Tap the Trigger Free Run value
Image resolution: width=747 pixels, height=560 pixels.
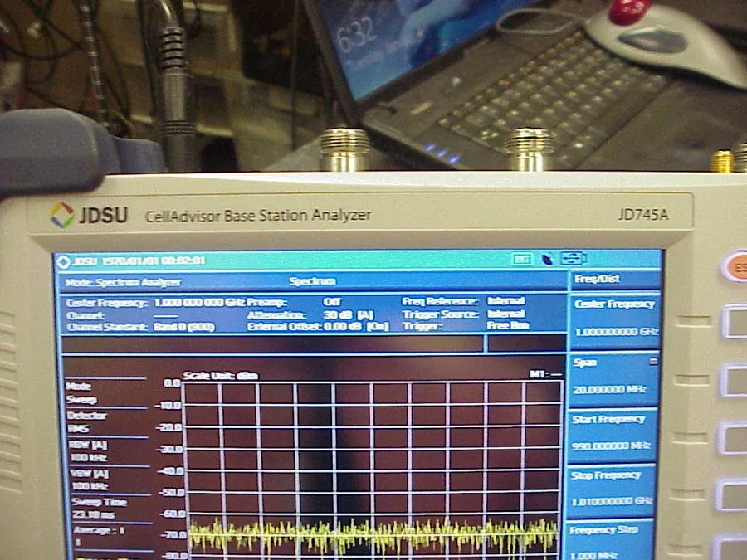click(x=508, y=326)
